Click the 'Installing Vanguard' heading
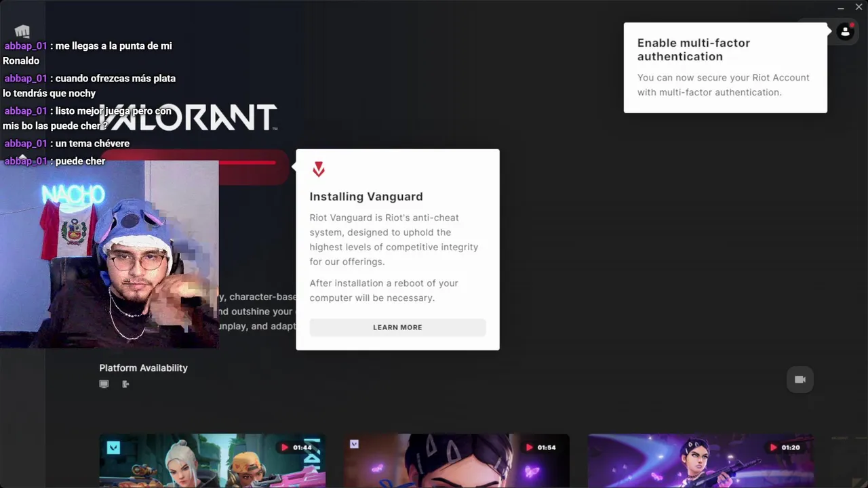The width and height of the screenshot is (868, 488). (x=366, y=197)
